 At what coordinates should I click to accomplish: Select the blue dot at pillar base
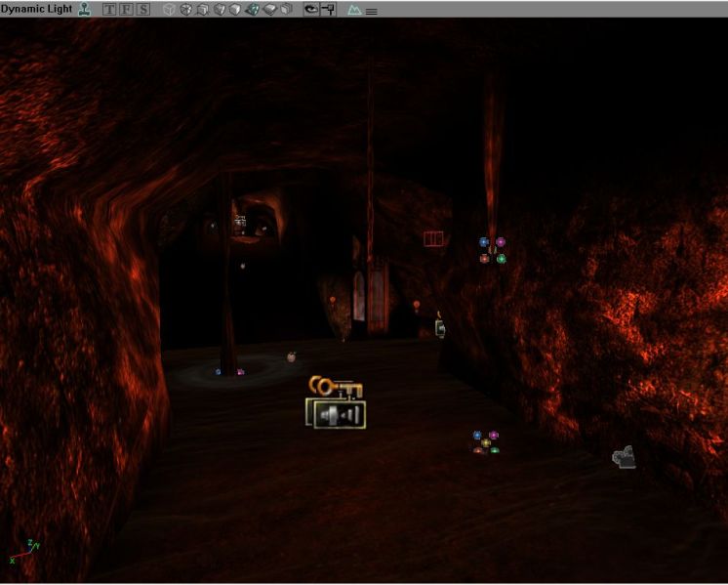[219, 372]
